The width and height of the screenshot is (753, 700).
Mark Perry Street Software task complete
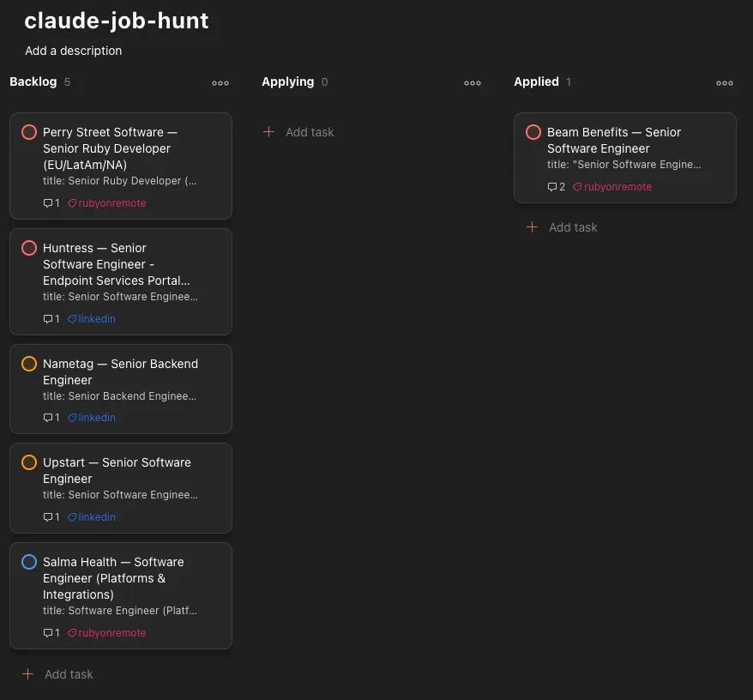click(x=29, y=132)
